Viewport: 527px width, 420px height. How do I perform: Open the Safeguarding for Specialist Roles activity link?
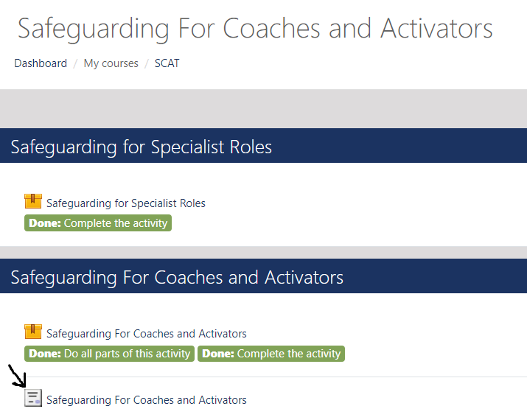click(126, 203)
